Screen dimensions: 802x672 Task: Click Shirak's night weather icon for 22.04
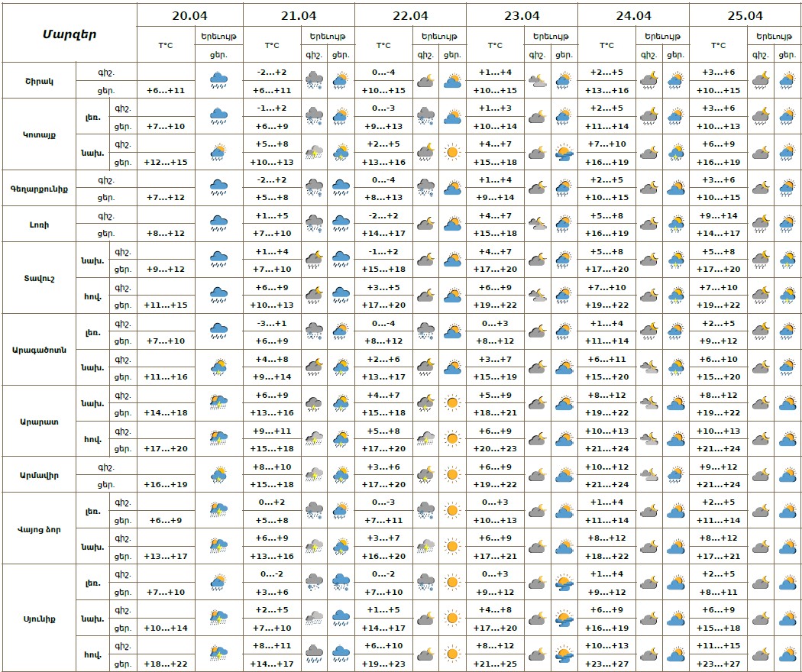(425, 80)
